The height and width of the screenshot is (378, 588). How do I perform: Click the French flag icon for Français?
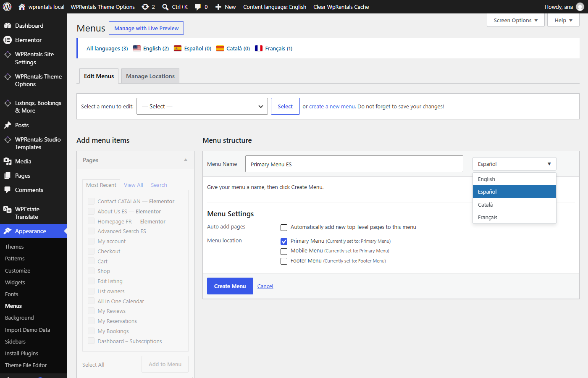259,48
